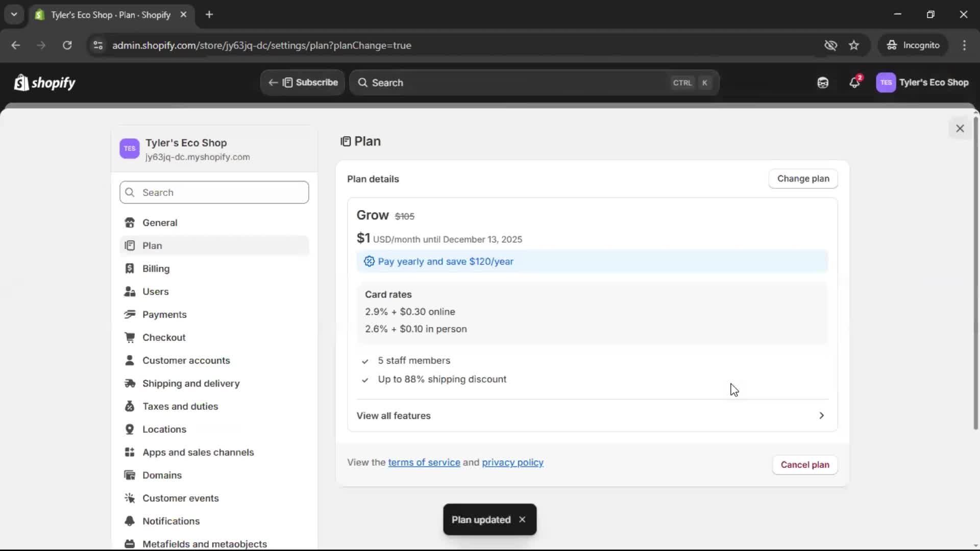Click Pay yearly and save $120/year

tap(592, 262)
